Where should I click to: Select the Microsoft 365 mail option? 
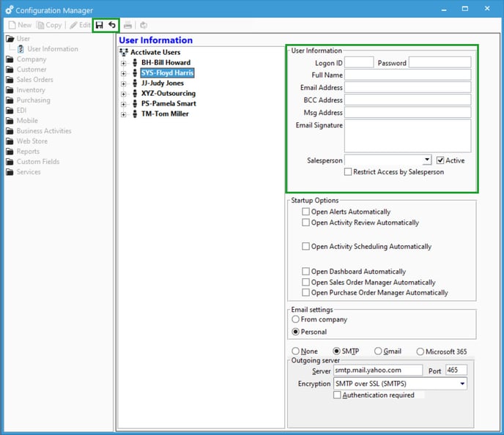point(420,352)
